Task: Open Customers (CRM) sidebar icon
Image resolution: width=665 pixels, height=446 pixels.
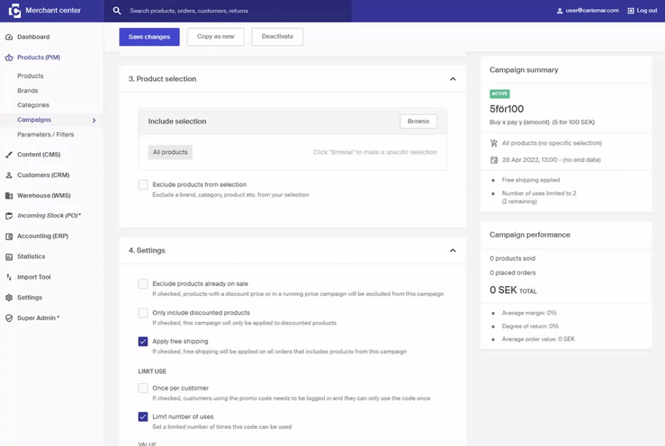Action: [x=9, y=175]
